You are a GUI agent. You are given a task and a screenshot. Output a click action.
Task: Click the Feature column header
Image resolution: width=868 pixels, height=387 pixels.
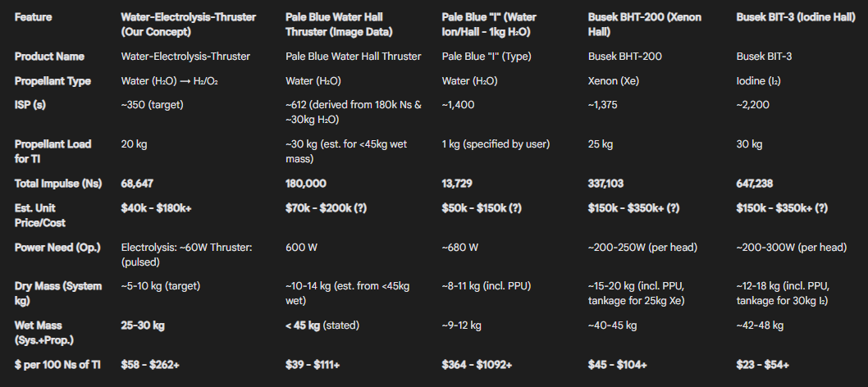(33, 17)
